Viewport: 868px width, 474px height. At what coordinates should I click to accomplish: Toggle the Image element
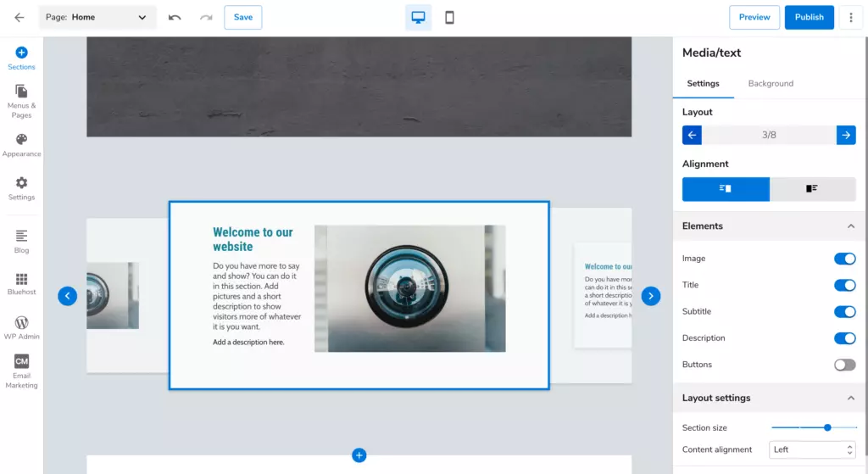(845, 259)
